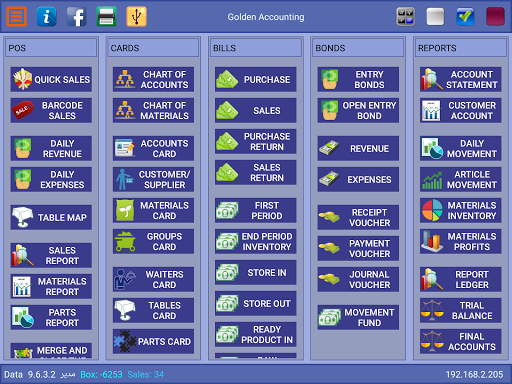The height and width of the screenshot is (384, 512).
Task: Open Trial Balance report
Action: point(460,310)
